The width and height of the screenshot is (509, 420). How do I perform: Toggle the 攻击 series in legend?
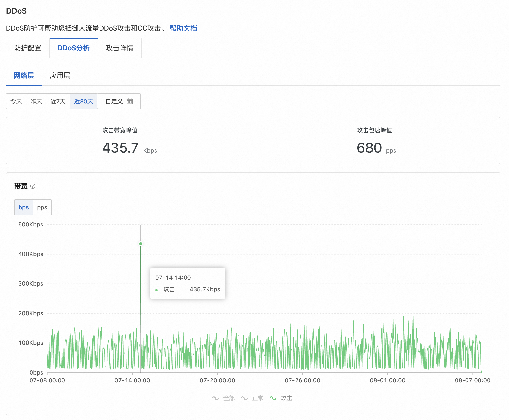coord(281,398)
